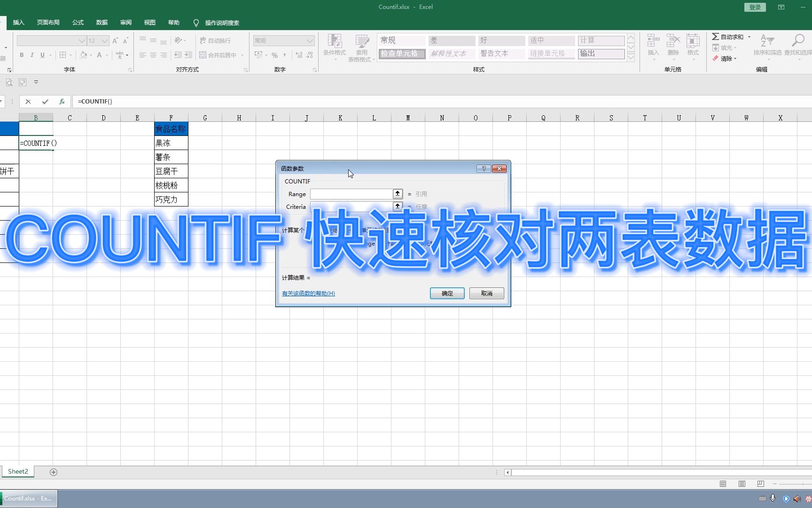The height and width of the screenshot is (508, 812).
Task: Click the phonetic guide (wén) icon
Action: [120, 55]
